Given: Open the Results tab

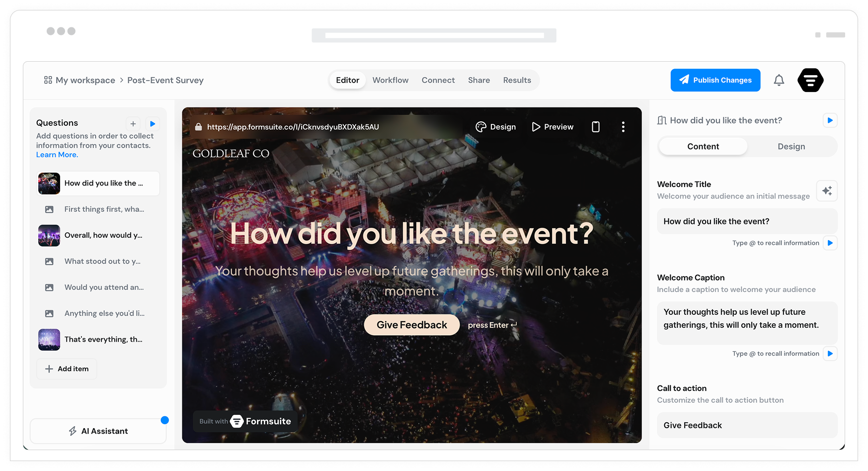Looking at the screenshot, I should [x=517, y=80].
